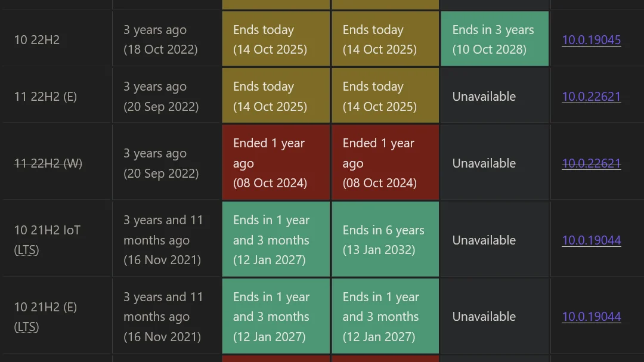The height and width of the screenshot is (362, 644).
Task: Click Unavailable in the 10 21H2 (E) row
Action: point(484,317)
